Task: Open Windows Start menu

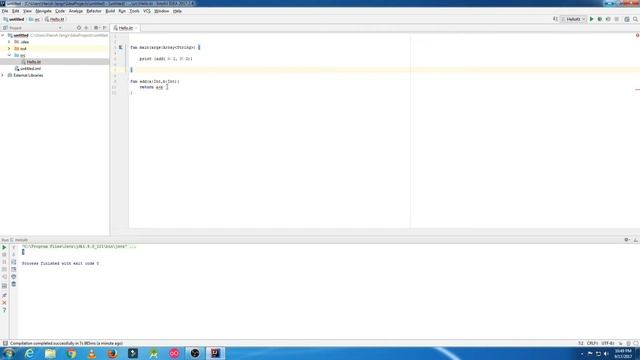Action: tap(8, 353)
